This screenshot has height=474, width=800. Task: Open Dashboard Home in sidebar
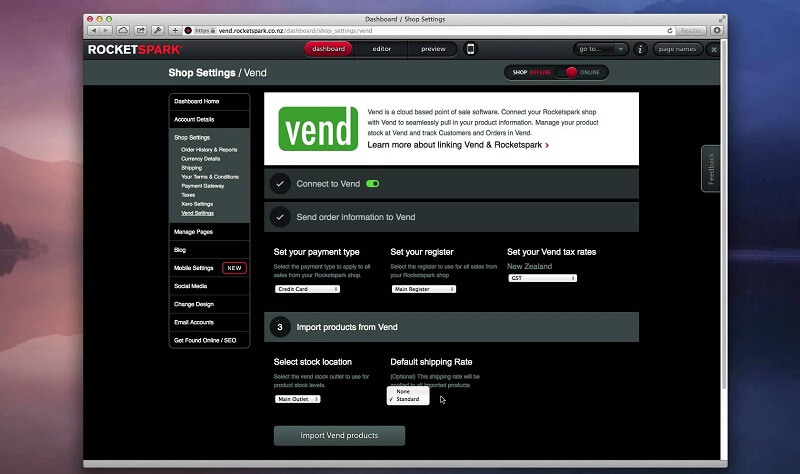209,102
